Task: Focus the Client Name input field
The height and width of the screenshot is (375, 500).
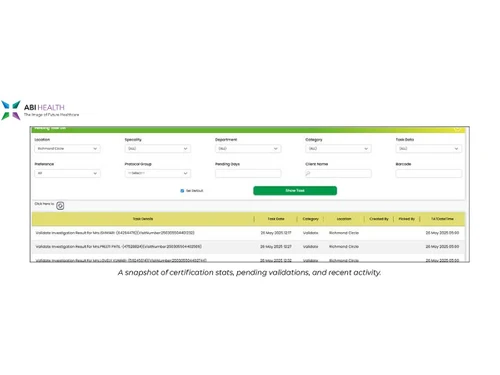Action: [x=338, y=173]
